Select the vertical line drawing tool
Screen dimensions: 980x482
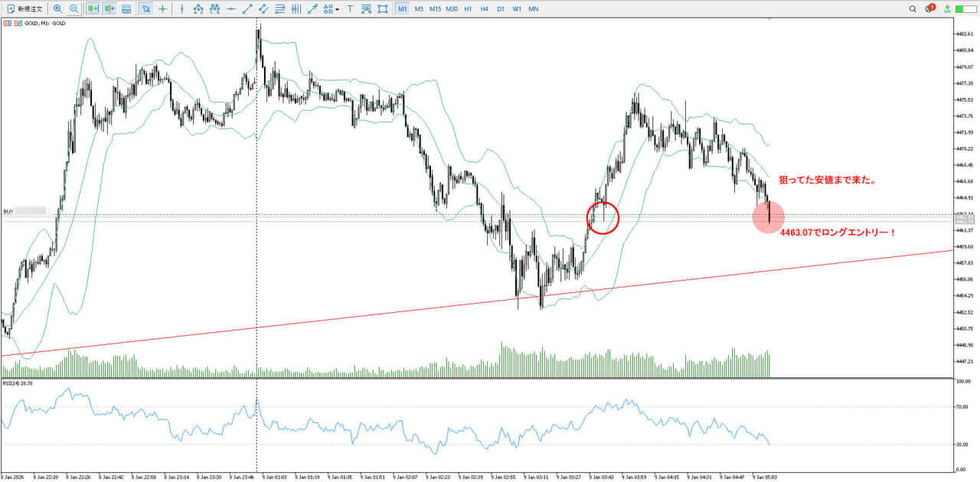pyautogui.click(x=181, y=9)
